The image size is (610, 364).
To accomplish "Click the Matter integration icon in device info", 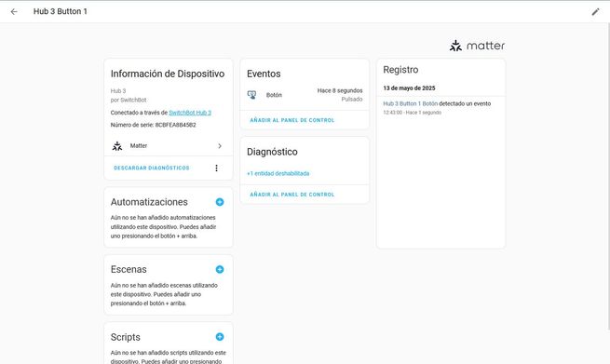I will pyautogui.click(x=117, y=146).
